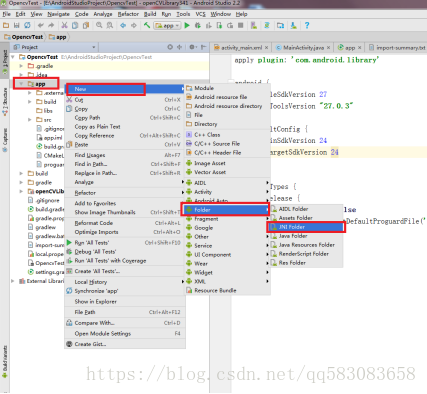
Task: Click the app breadcrumb in navigation bar
Action: click(58, 37)
